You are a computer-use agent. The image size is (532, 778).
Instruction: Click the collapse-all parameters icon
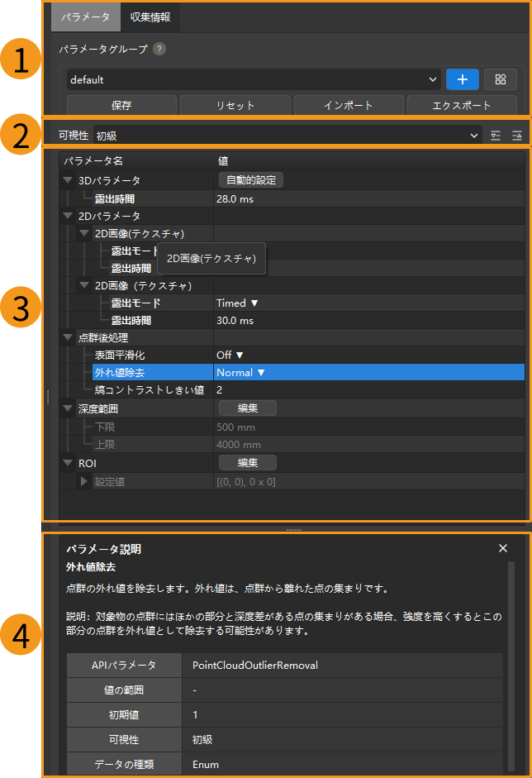(516, 136)
